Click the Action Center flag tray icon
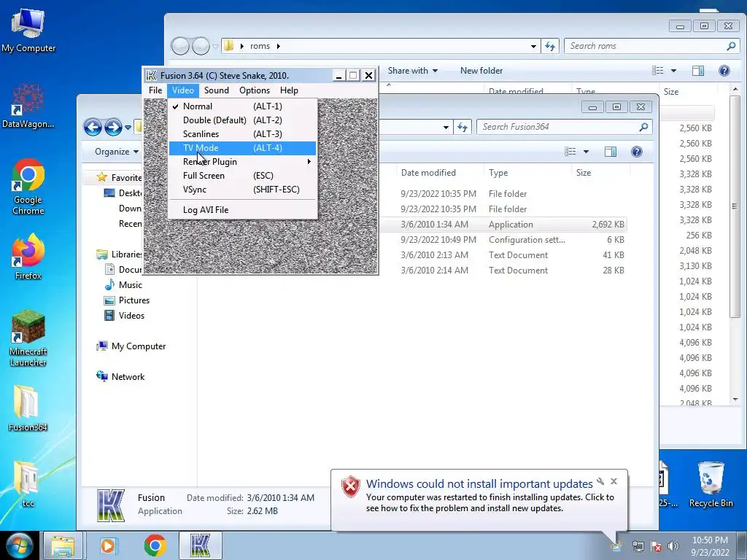Viewport: 747px width, 560px height. coord(656,546)
